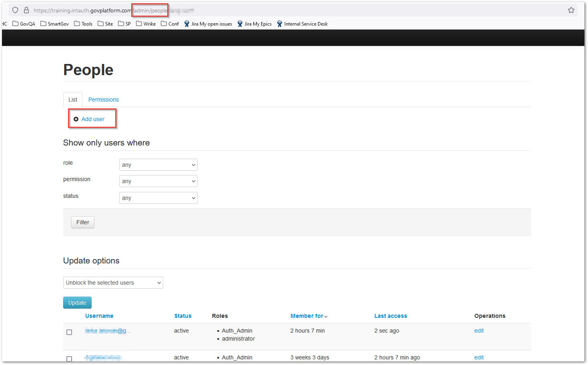
Task: Apply filters with the Filter button
Action: [x=83, y=222]
